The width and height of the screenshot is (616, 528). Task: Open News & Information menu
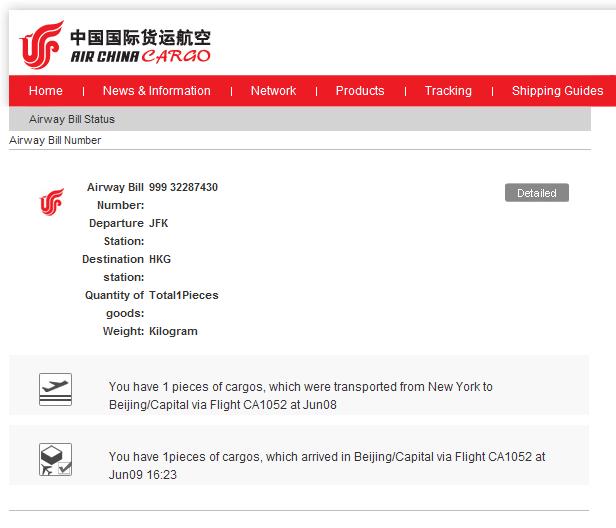pyautogui.click(x=156, y=91)
